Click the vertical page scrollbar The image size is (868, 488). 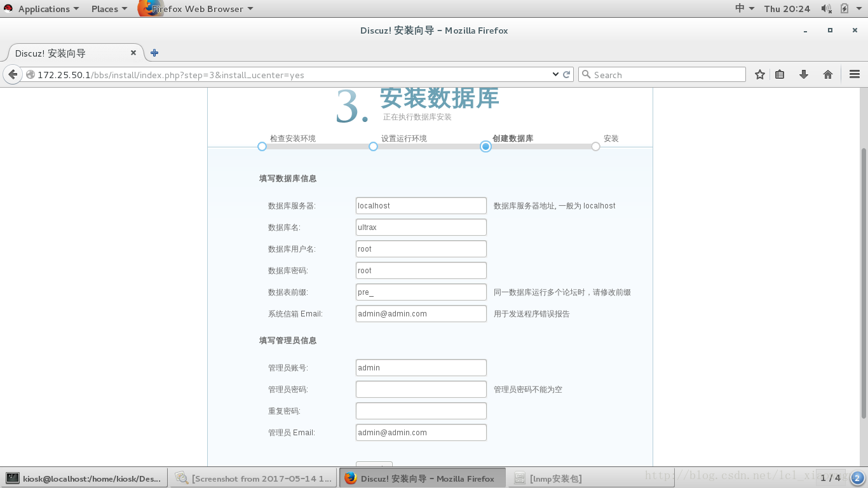tap(863, 282)
